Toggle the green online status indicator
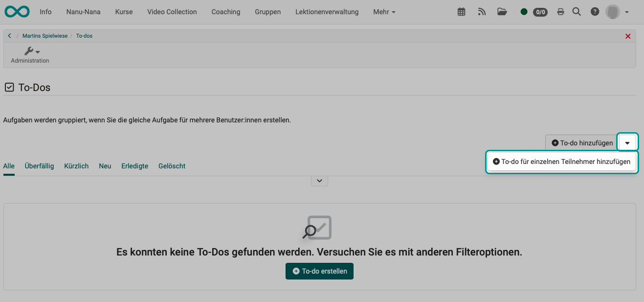Viewport: 644px width, 302px height. coord(524,12)
